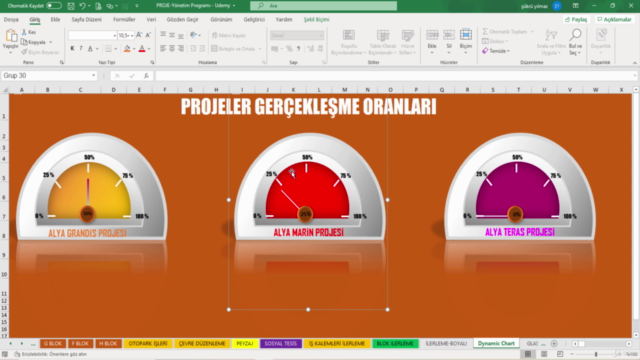The height and width of the screenshot is (360, 640).
Task: Open the Genel number format dropdown
Action: (297, 36)
